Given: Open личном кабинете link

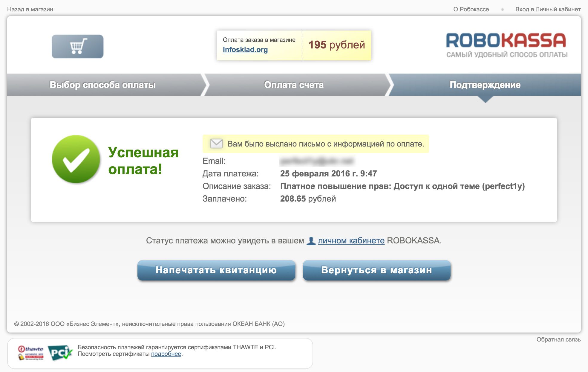Looking at the screenshot, I should (351, 241).
